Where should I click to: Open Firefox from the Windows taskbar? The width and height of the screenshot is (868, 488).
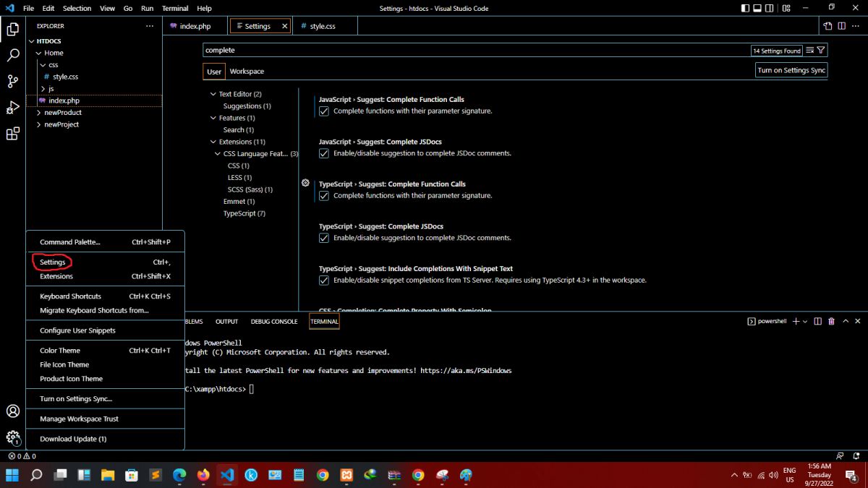point(203,475)
